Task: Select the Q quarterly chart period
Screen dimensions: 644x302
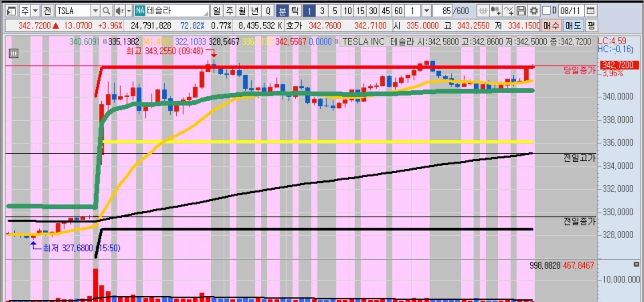Action: [x=268, y=10]
